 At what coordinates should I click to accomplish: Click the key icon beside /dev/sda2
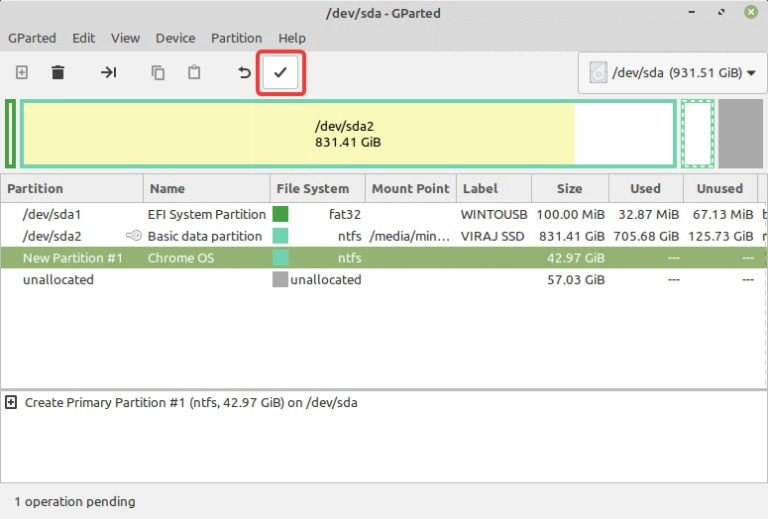click(133, 236)
